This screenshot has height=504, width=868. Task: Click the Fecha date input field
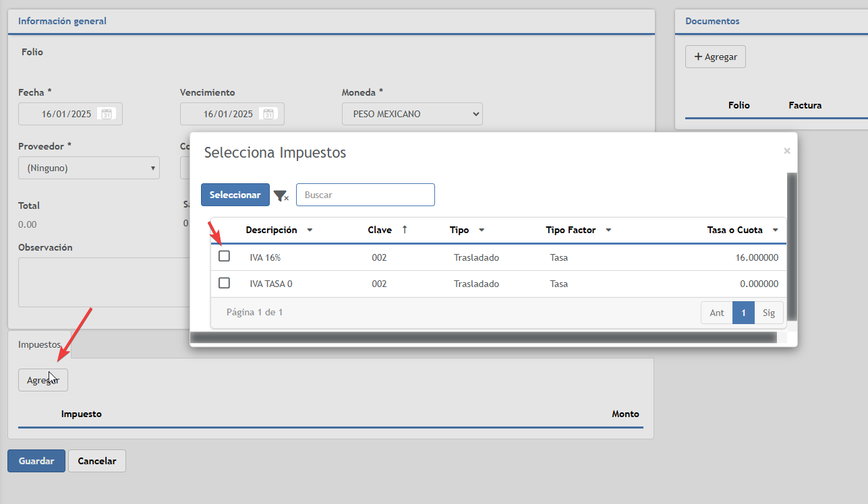70,114
